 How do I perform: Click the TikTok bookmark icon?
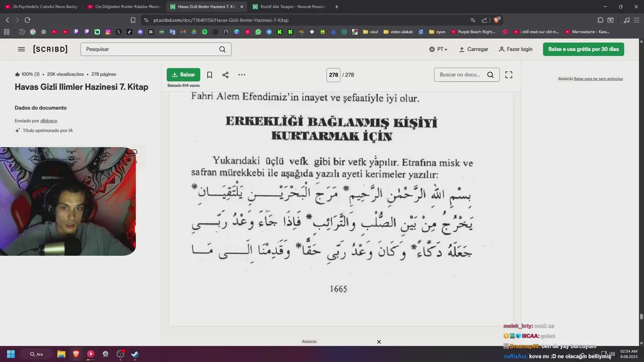(129, 32)
